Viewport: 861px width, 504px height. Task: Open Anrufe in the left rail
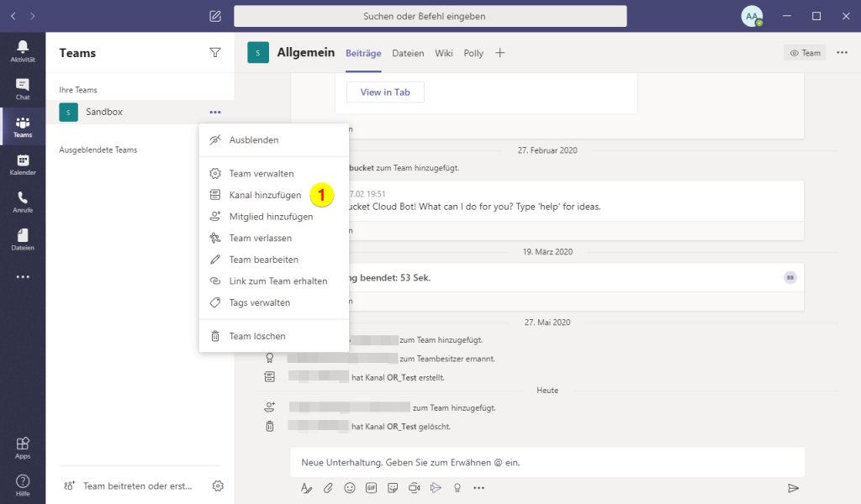point(23,202)
